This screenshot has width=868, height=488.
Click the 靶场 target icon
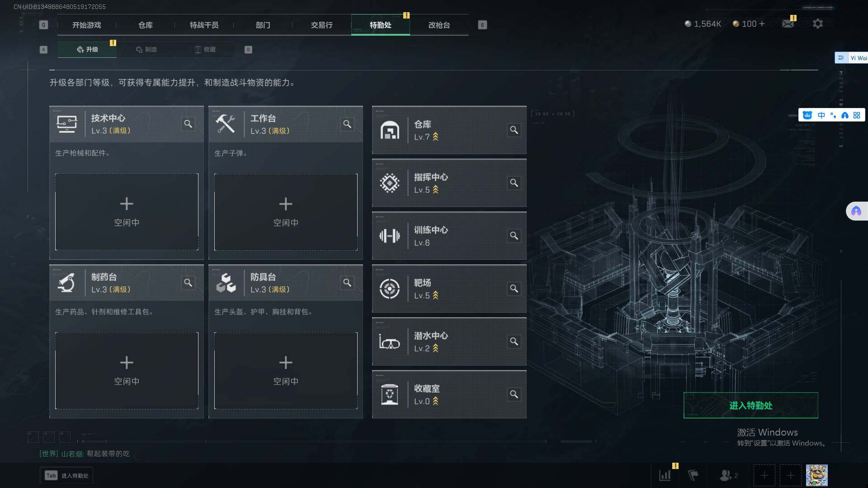(389, 289)
